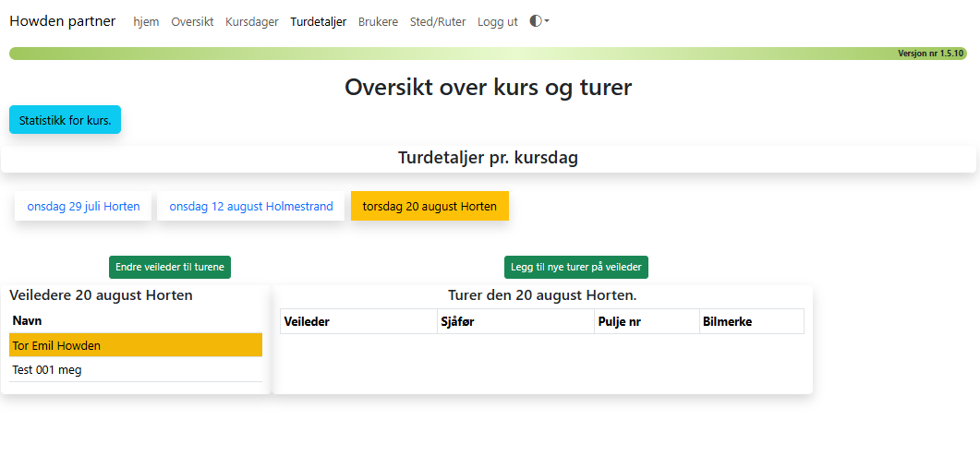Select the Turdetaljer menu item
The width and height of the screenshot is (980, 456).
point(318,22)
